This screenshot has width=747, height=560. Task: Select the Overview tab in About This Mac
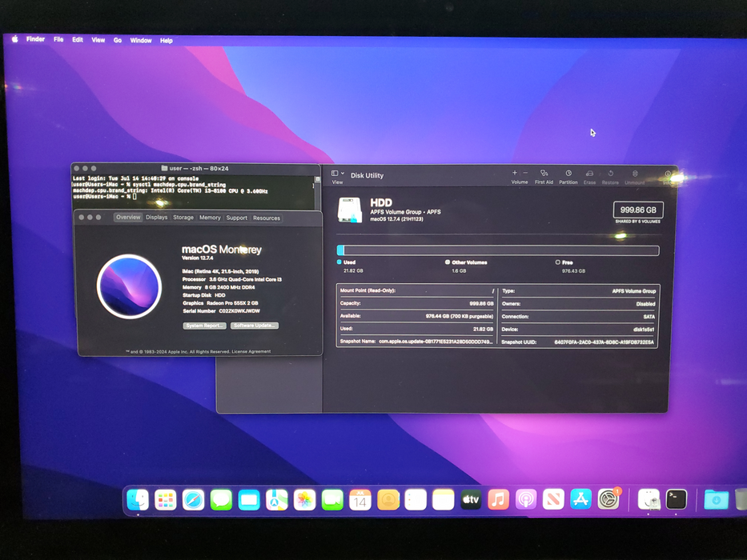[128, 217]
